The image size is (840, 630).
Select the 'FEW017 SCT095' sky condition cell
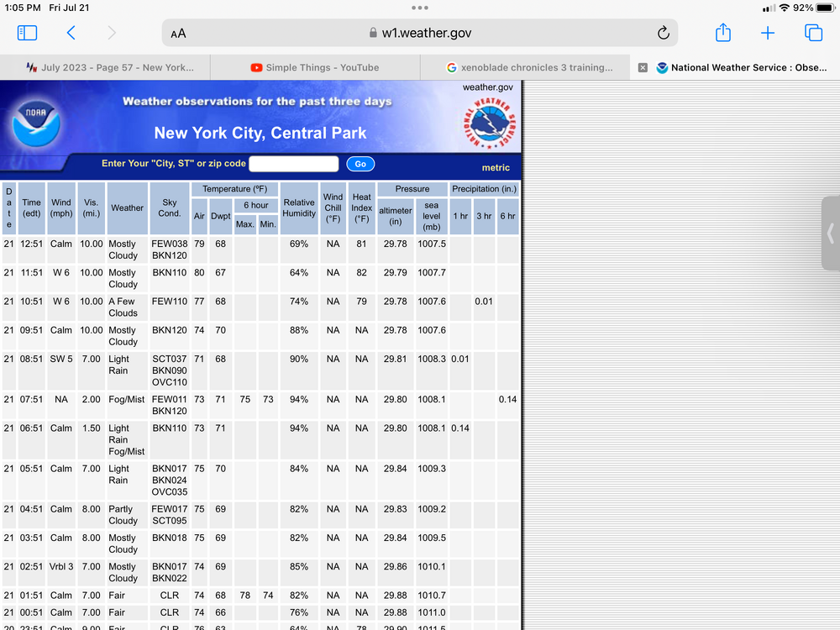click(170, 515)
